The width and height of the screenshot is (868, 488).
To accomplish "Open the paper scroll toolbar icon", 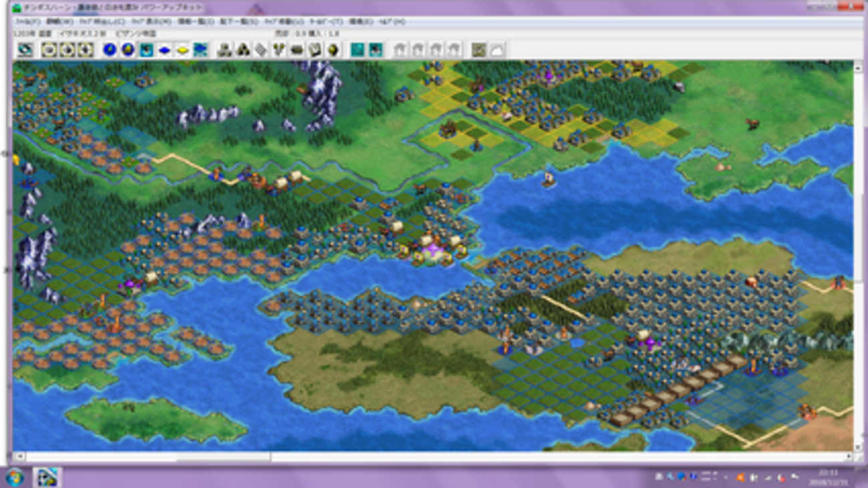I will pyautogui.click(x=315, y=49).
